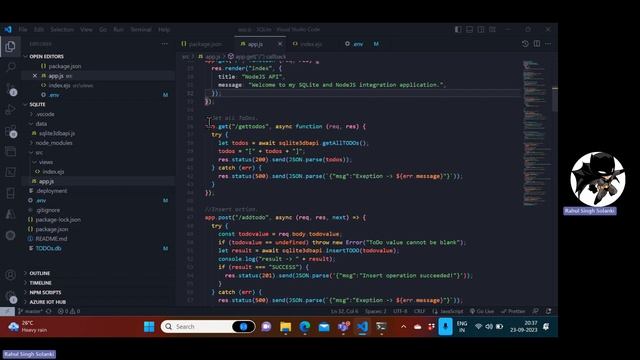Open the Explorer view in activity bar

pos(10,47)
